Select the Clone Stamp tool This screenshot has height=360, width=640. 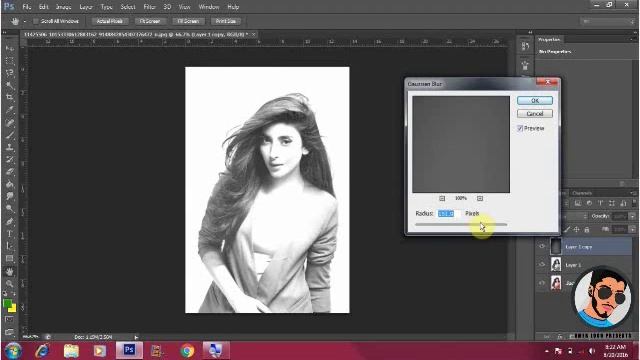pos(10,147)
